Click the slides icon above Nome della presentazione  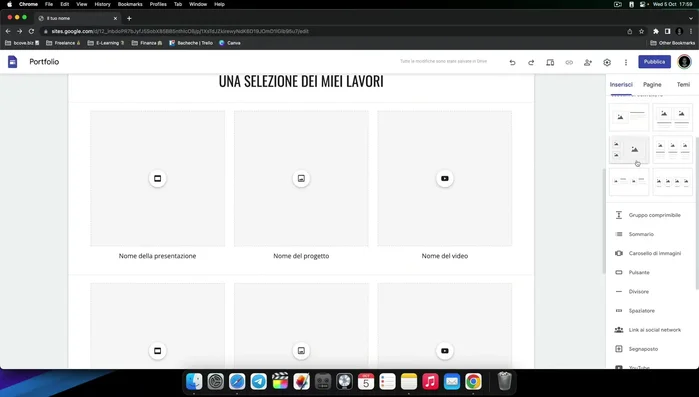point(157,178)
